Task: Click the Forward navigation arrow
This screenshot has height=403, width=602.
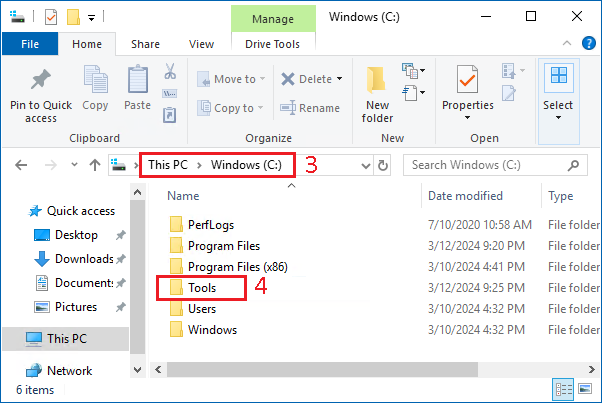Action: coord(51,165)
